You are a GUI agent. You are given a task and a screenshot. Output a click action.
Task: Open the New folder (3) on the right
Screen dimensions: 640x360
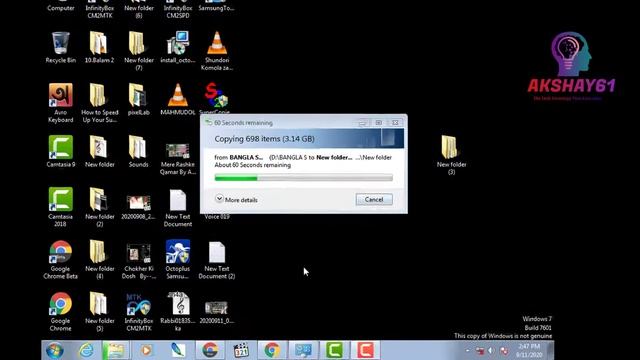coord(451,156)
